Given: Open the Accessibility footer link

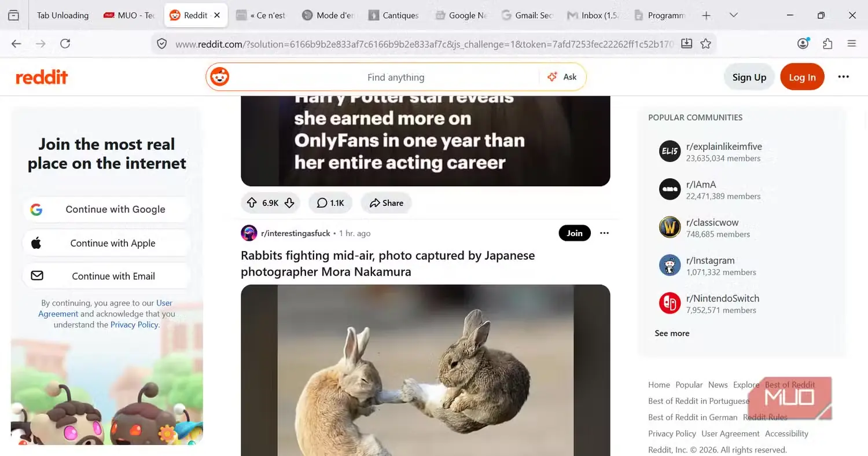Looking at the screenshot, I should point(786,433).
